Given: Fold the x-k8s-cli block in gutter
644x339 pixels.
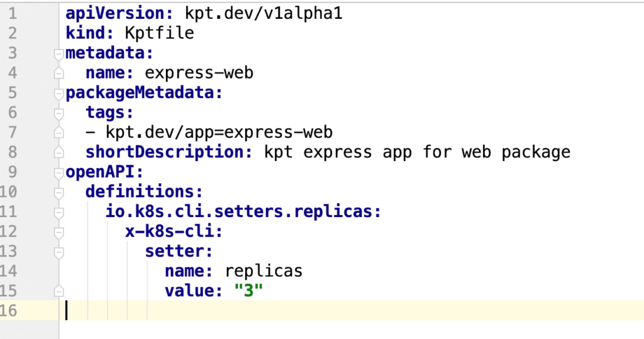Looking at the screenshot, I should click(58, 233).
